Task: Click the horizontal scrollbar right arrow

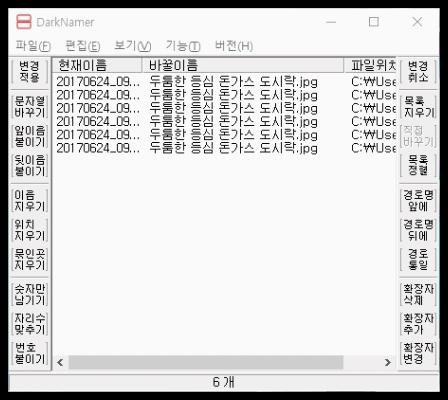Action: click(x=388, y=362)
